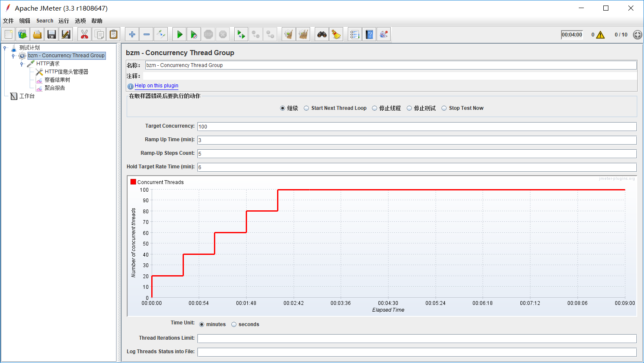Select 工作台 in the tree
The height and width of the screenshot is (363, 644).
pyautogui.click(x=27, y=96)
